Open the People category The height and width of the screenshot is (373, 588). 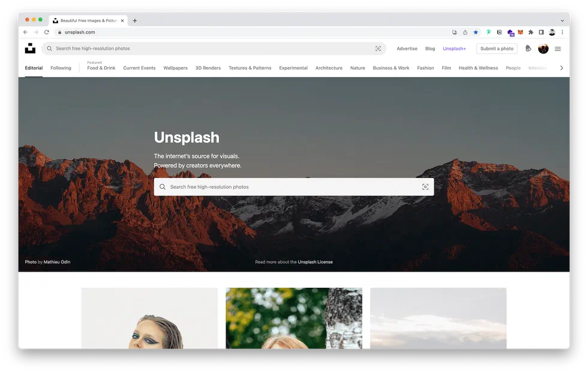(513, 68)
